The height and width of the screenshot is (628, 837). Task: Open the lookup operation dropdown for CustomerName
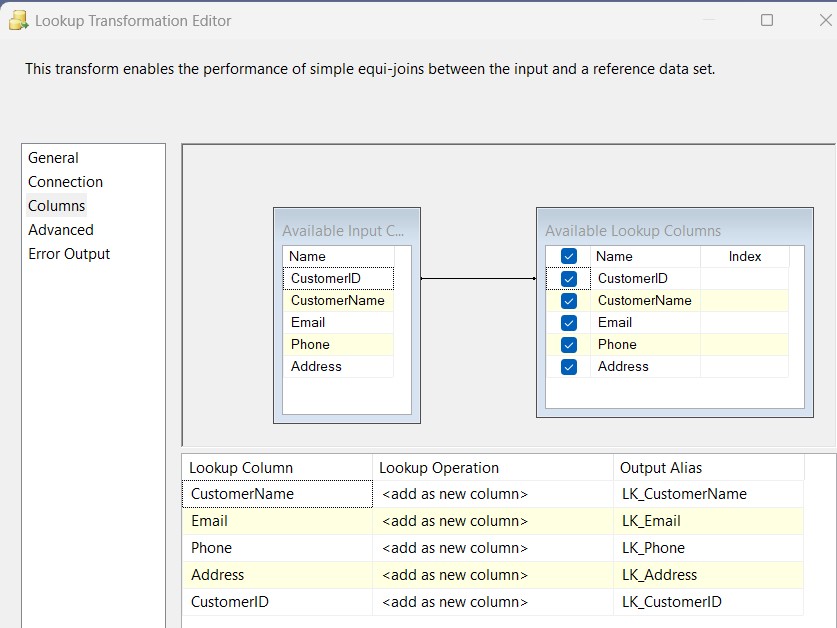pos(490,494)
